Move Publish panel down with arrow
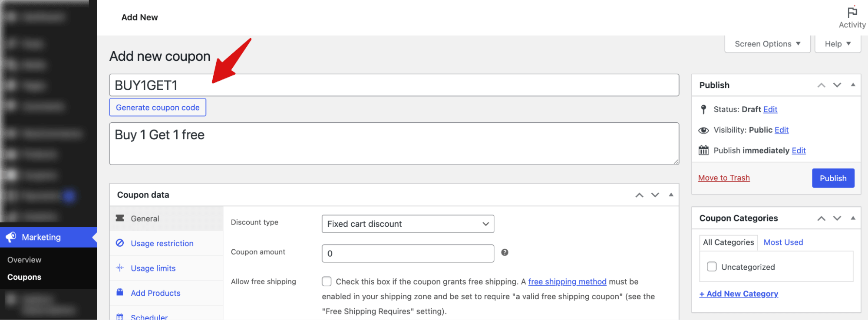The height and width of the screenshot is (320, 868). coord(837,85)
